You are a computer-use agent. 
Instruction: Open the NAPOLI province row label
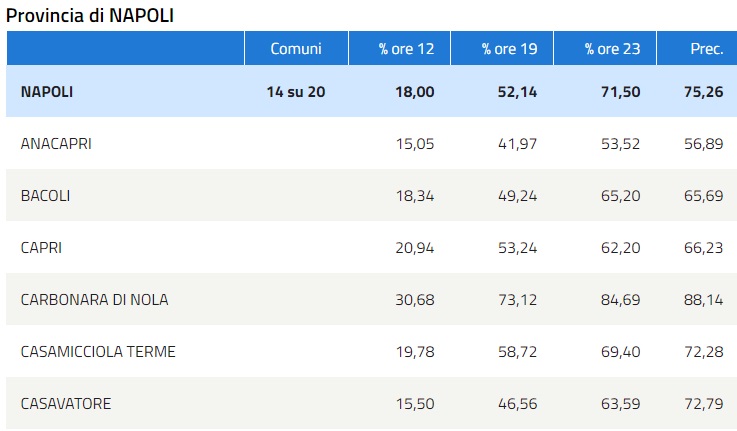pyautogui.click(x=47, y=92)
